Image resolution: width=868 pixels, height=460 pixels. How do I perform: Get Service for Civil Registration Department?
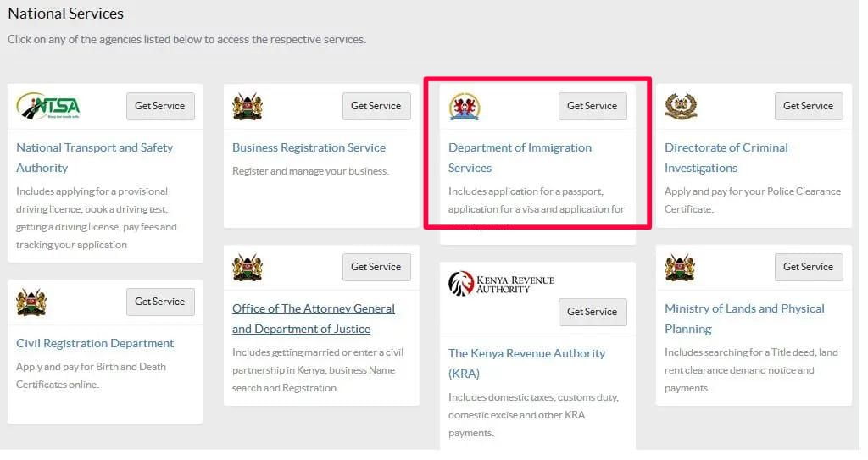click(x=160, y=302)
